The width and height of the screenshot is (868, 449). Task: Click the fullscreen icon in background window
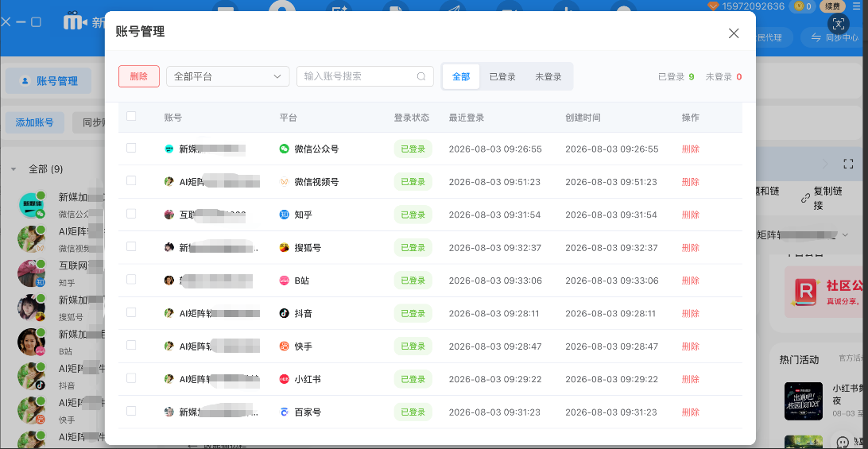tap(848, 164)
